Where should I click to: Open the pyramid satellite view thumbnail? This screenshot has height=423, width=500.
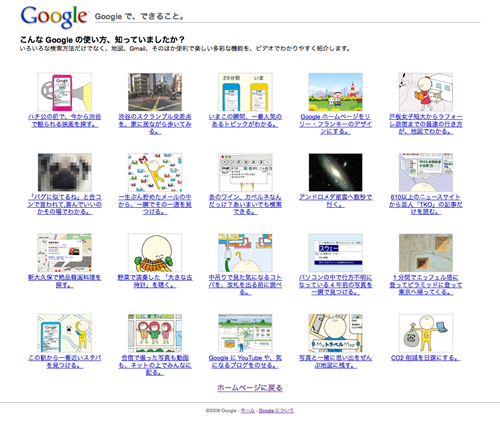click(x=426, y=253)
